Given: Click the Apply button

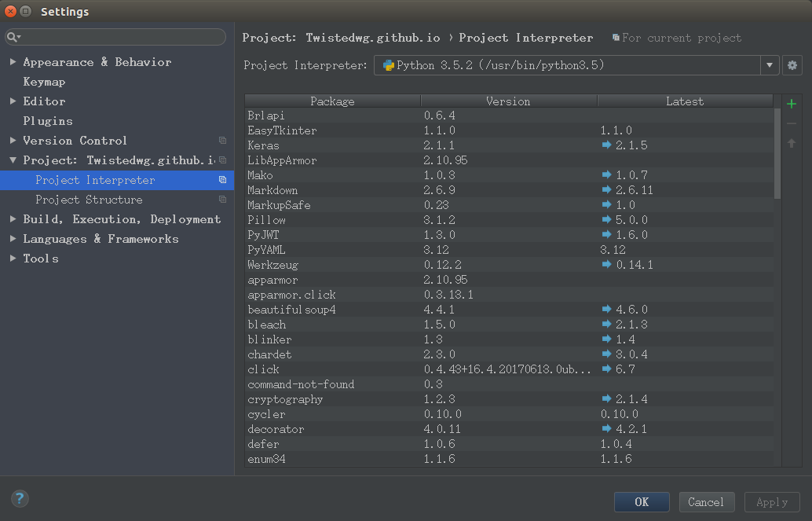Looking at the screenshot, I should [772, 502].
